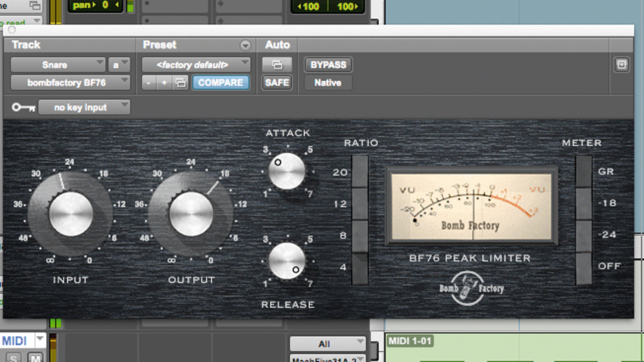The image size is (644, 362).
Task: Open the bombfactory BF76 plugin selector
Action: tap(70, 83)
